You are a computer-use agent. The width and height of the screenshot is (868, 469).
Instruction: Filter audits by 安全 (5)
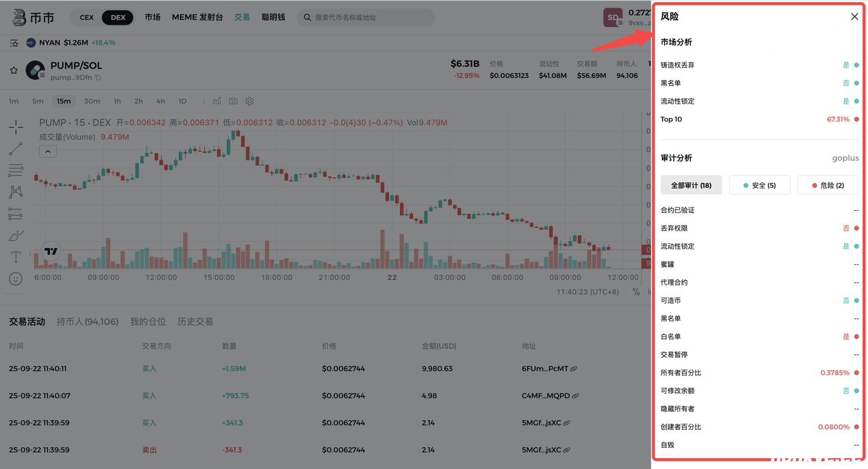pyautogui.click(x=759, y=185)
